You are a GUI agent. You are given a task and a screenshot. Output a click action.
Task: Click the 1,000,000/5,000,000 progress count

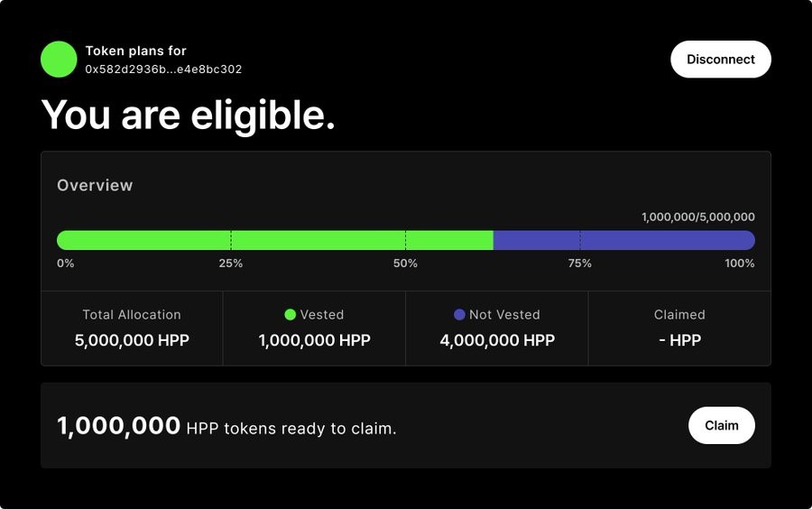[x=697, y=217]
